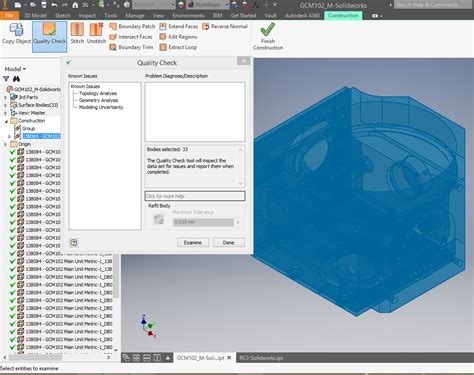Open the material dropdown in title bar
Viewport: 474px width, 375px height.
coord(173,5)
